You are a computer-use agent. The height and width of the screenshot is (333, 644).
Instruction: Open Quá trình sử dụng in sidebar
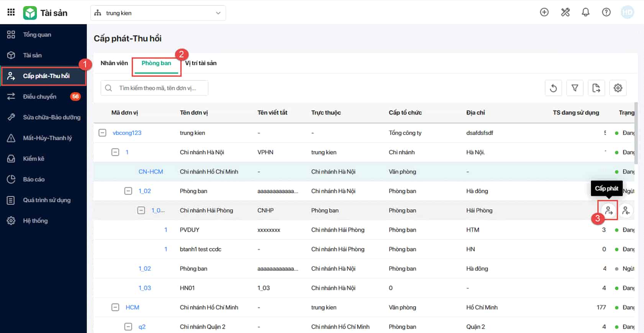click(x=43, y=200)
